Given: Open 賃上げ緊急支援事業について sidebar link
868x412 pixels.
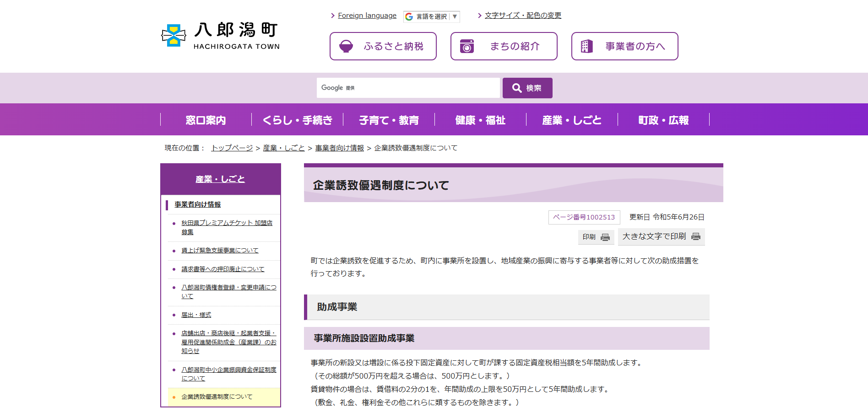Looking at the screenshot, I should coord(220,251).
